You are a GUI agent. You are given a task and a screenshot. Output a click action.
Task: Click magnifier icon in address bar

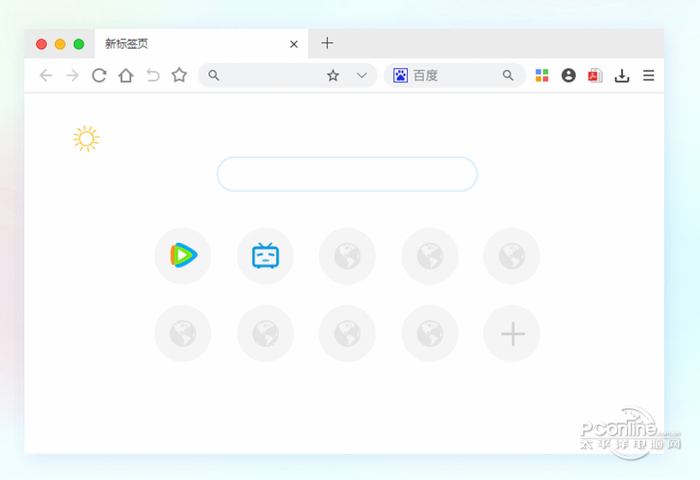point(214,75)
